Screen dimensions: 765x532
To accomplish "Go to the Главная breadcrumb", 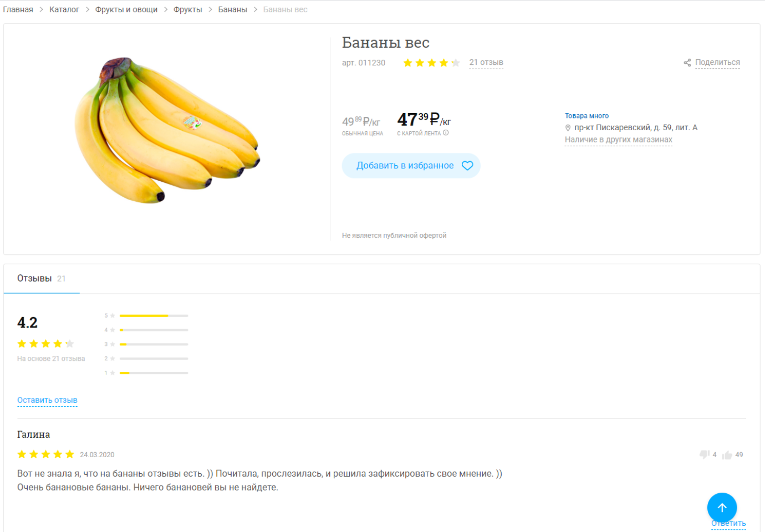I will point(18,9).
